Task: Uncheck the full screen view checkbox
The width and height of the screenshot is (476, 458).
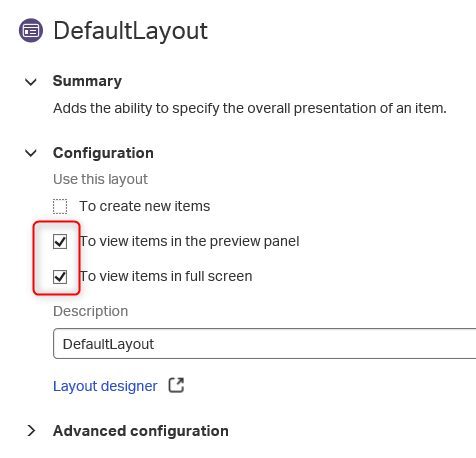Action: pyautogui.click(x=60, y=277)
